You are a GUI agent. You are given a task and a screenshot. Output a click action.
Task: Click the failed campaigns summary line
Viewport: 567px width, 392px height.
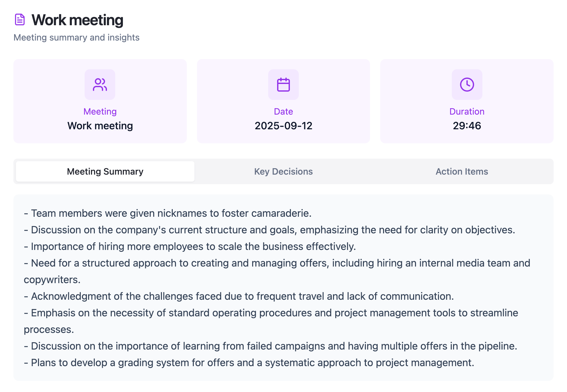[270, 346]
